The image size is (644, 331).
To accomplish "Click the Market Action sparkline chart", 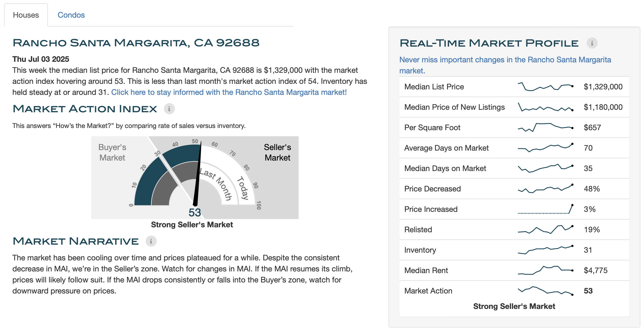I will 545,291.
